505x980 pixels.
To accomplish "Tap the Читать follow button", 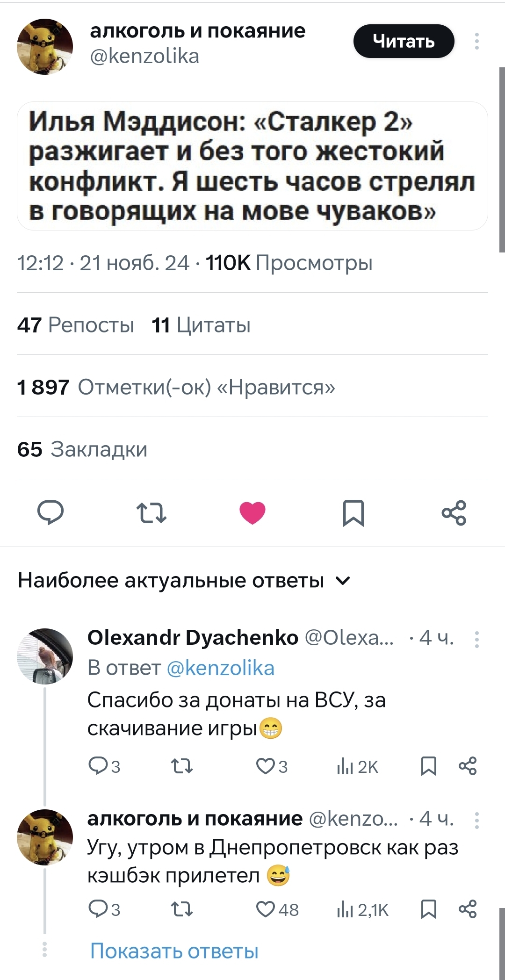I will click(x=404, y=41).
